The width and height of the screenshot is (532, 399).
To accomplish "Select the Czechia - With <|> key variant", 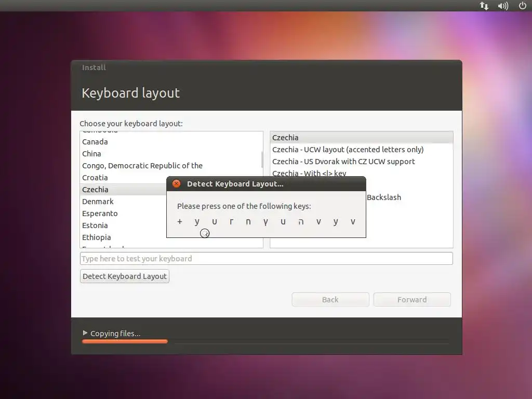I will pos(362,172).
